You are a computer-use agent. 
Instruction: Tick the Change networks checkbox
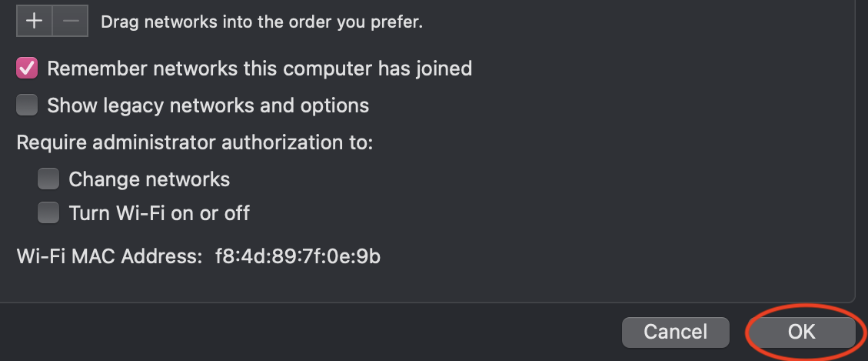coord(48,179)
